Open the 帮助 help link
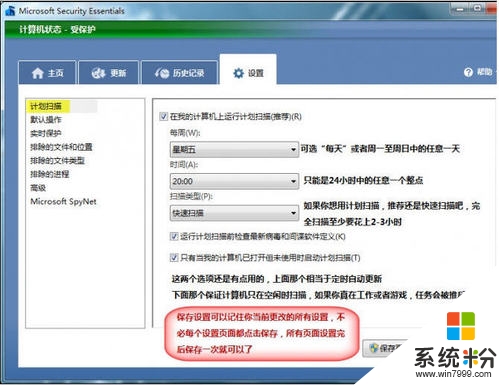Viewport: 499px width, 385px height. coord(484,72)
